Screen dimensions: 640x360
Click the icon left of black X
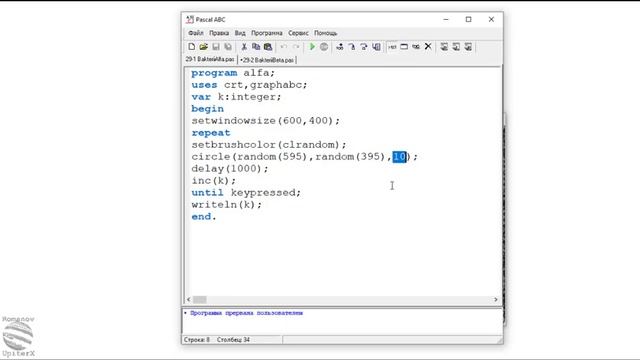(x=416, y=47)
